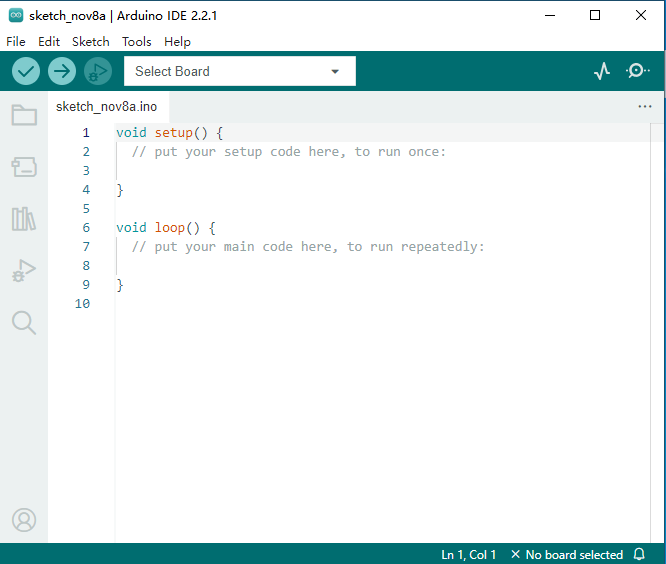Screen dimensions: 666x564
Task: Open the Sketch menu
Action: tap(90, 42)
